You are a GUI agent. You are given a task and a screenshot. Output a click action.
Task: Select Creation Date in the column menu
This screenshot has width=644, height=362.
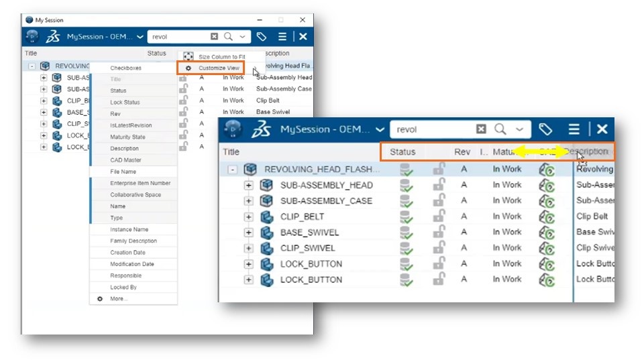click(133, 253)
